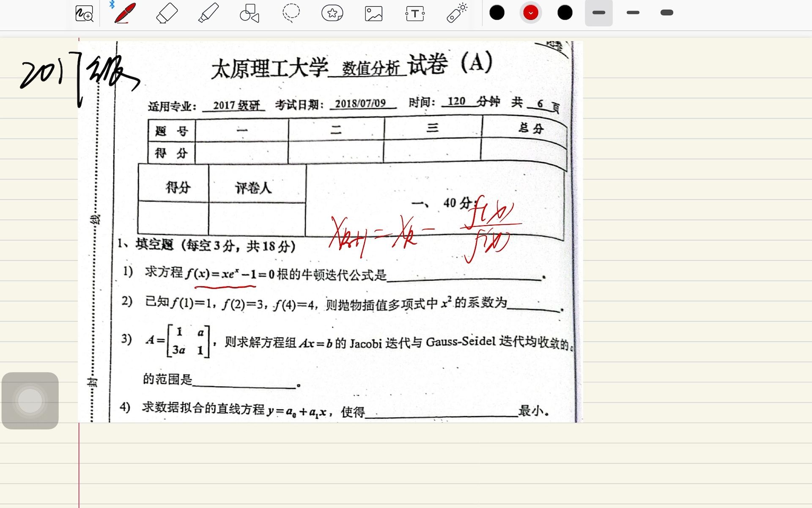Viewport: 812px width, 508px height.
Task: Tap the exam date '2018/07/09'
Action: point(361,103)
